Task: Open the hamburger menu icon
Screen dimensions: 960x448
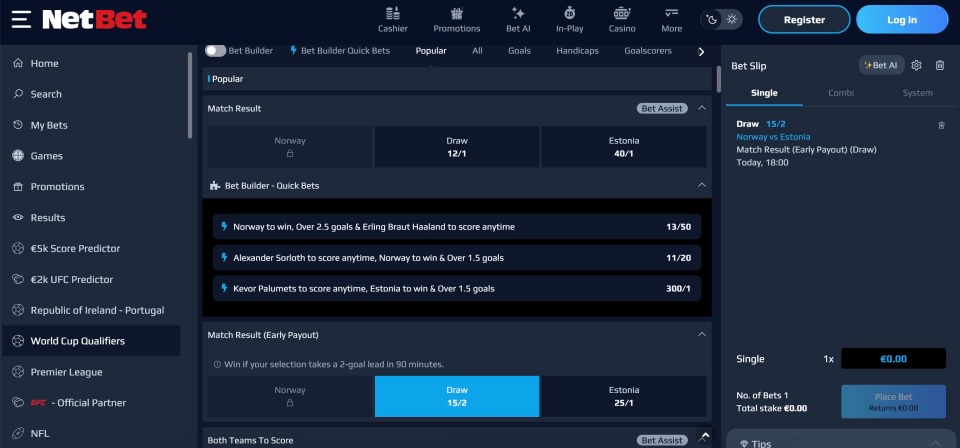Action: point(21,19)
